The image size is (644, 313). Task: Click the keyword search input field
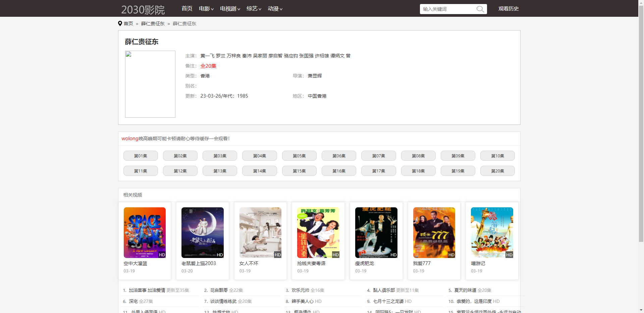pyautogui.click(x=448, y=9)
